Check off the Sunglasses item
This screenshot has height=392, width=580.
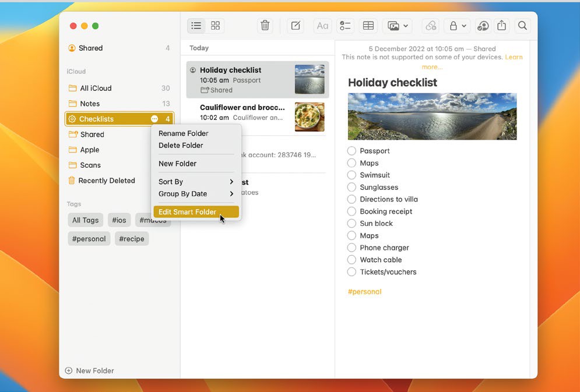pyautogui.click(x=351, y=188)
